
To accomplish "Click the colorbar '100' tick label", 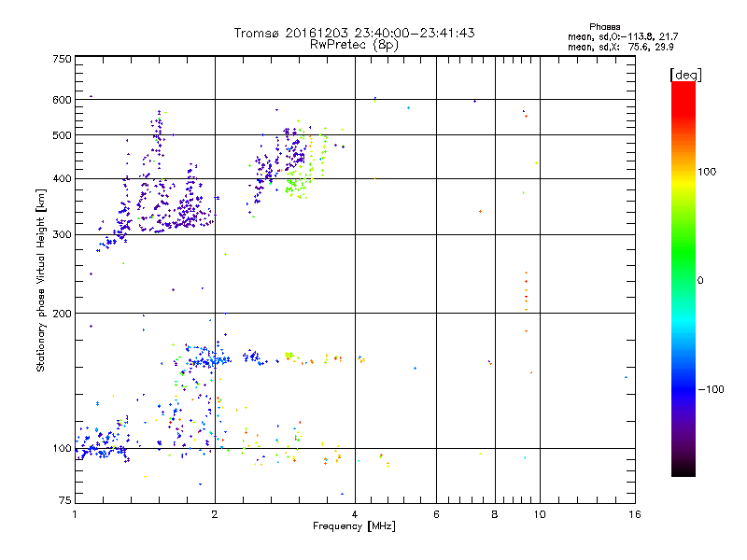I will point(707,172).
